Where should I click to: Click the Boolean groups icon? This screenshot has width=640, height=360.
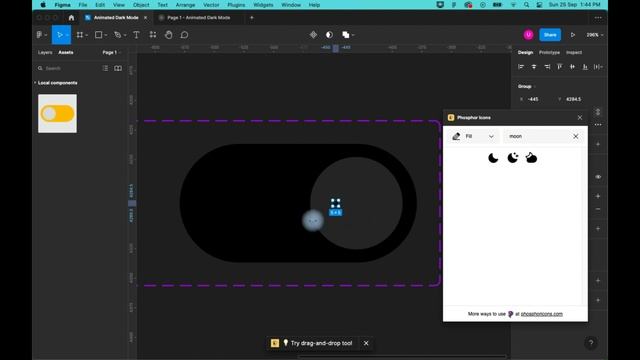pos(345,35)
